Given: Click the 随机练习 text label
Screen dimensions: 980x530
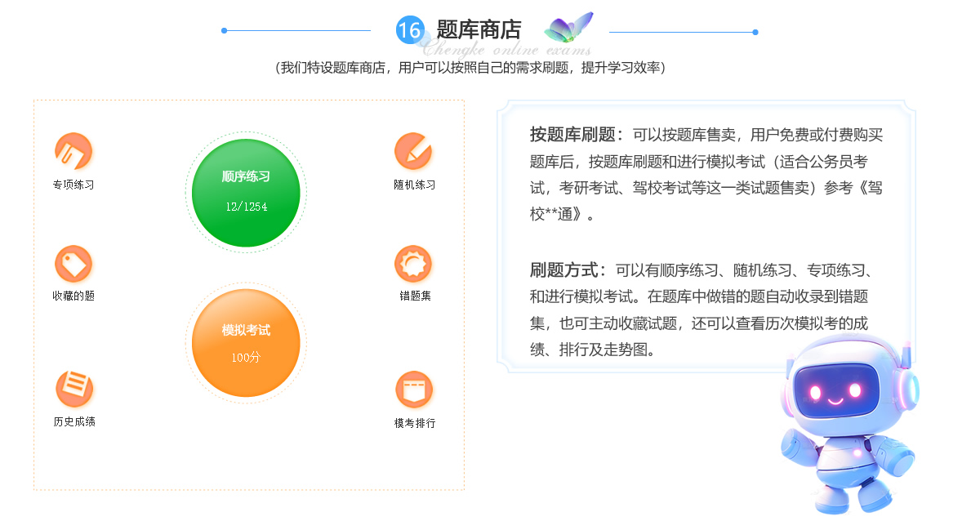Looking at the screenshot, I should (414, 185).
